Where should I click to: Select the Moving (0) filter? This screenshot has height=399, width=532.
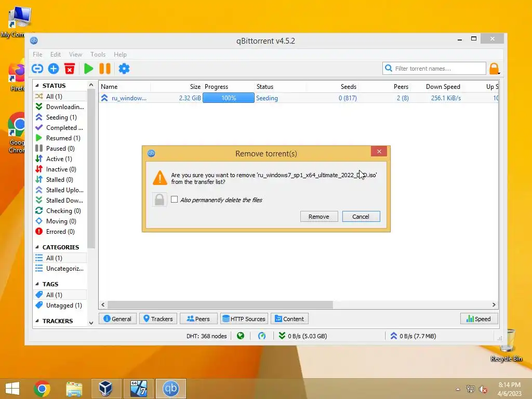click(x=60, y=221)
